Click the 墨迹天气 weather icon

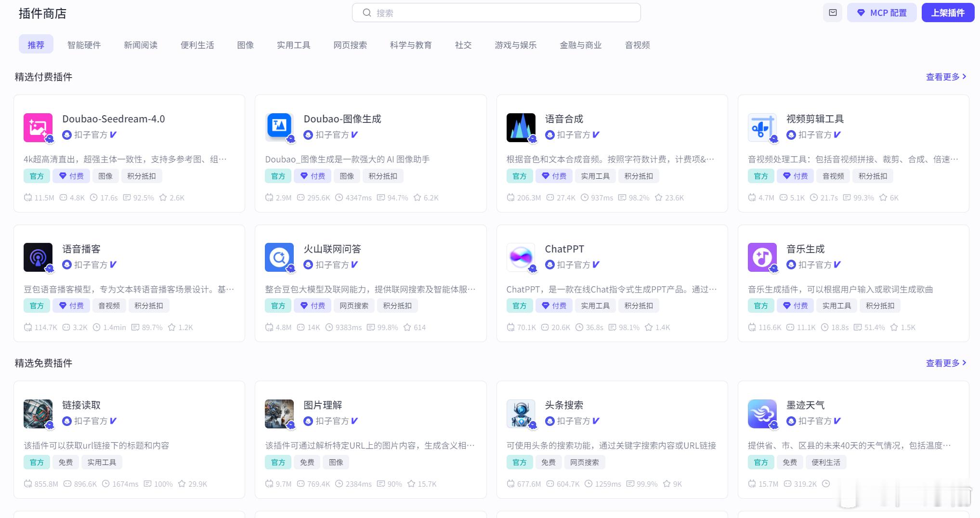(762, 414)
